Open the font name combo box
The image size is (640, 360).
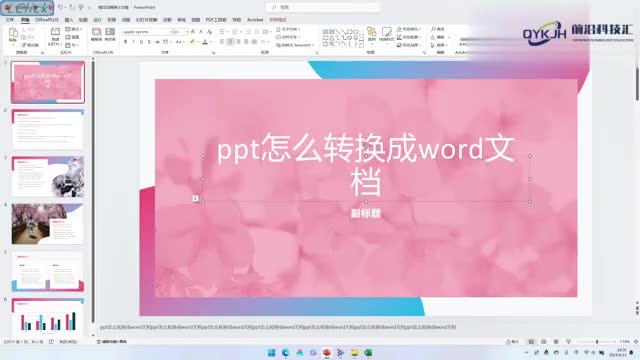pyautogui.click(x=147, y=31)
